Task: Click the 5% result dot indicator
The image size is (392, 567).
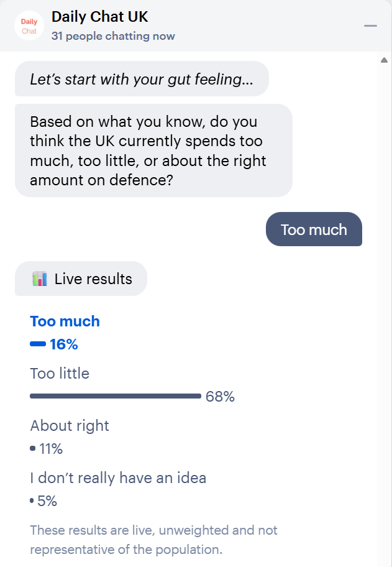Action: (x=32, y=500)
